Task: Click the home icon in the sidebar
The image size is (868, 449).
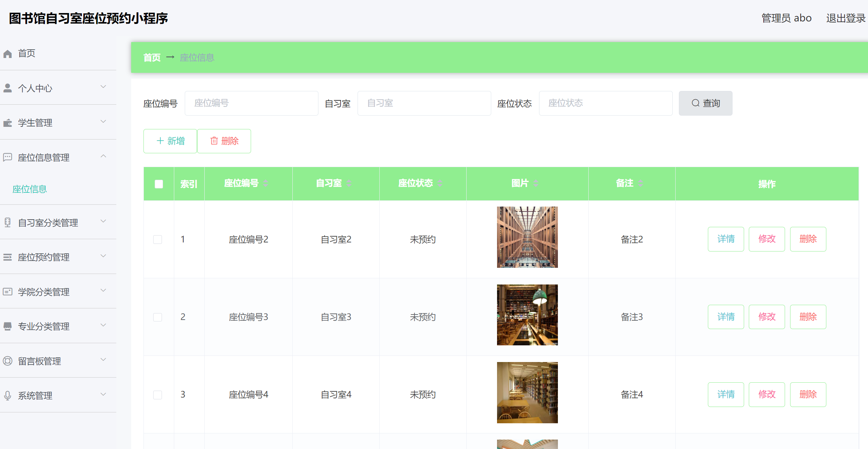Action: click(8, 54)
